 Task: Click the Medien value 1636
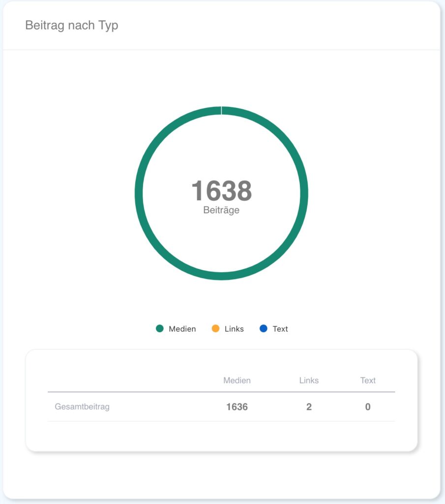click(237, 407)
